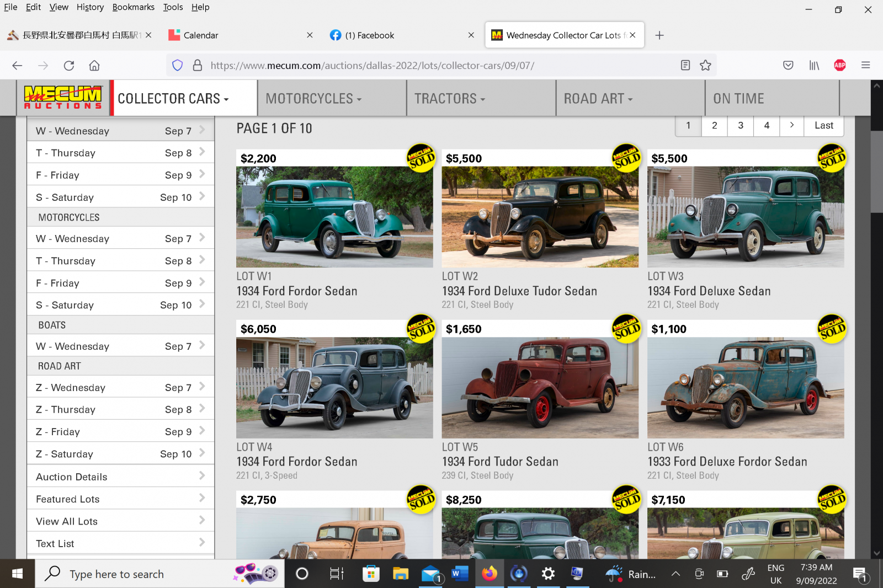Open Firefox home page

[94, 66]
